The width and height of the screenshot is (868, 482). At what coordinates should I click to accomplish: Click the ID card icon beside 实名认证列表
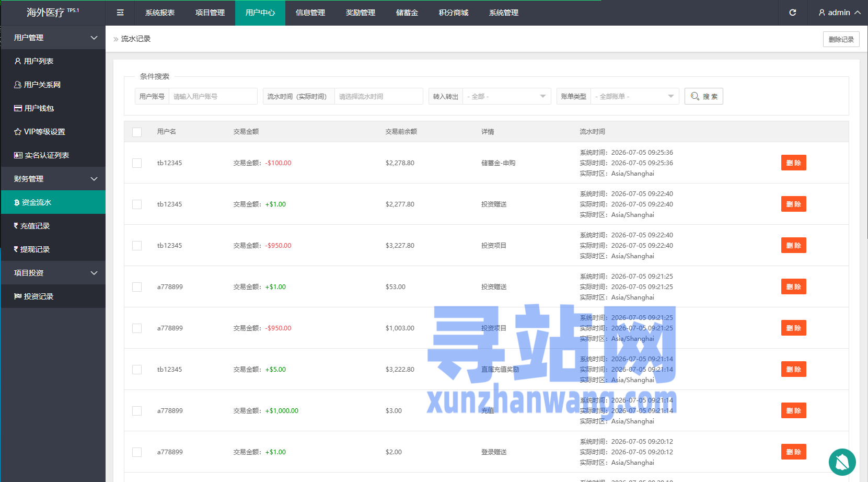click(x=18, y=155)
